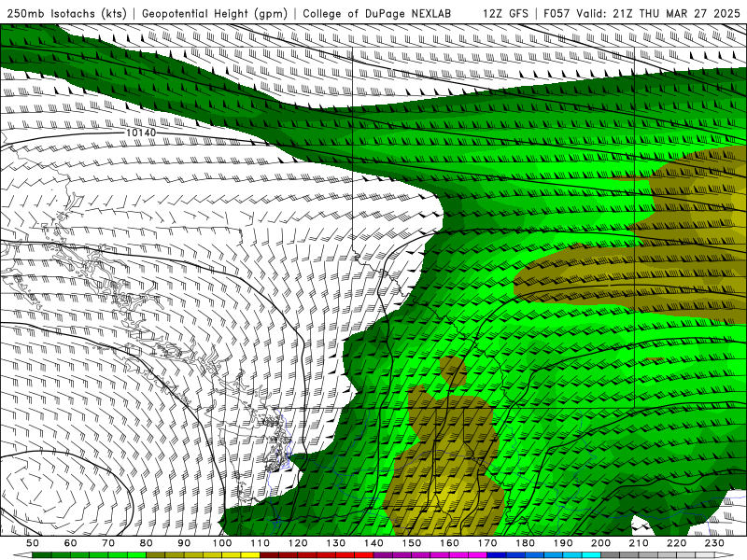Click the legend value 140
The height and width of the screenshot is (560, 747).
coord(373,543)
